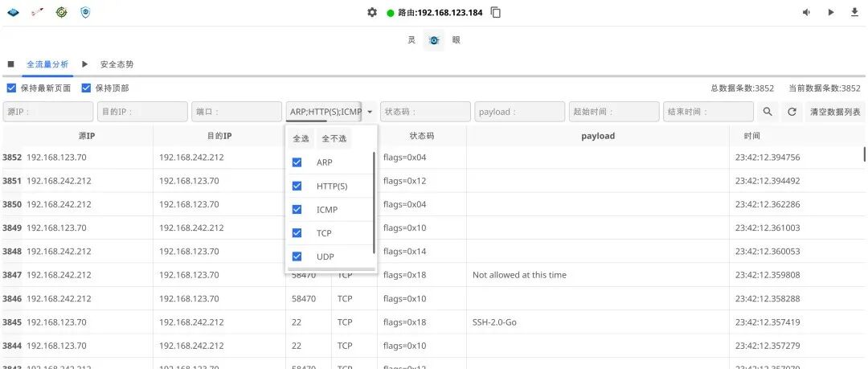Screen dimensions: 868x369
Task: Collapse the protocol dropdown arrow
Action: [x=369, y=112]
